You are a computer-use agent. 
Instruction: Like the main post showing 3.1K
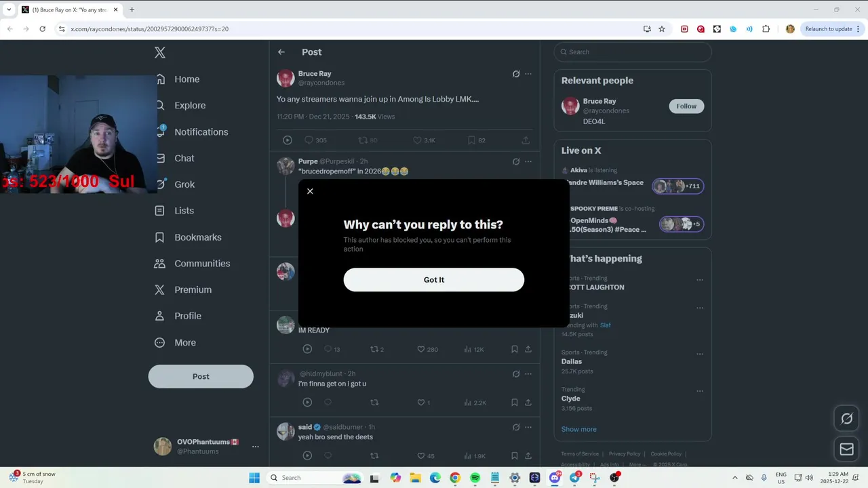point(417,140)
